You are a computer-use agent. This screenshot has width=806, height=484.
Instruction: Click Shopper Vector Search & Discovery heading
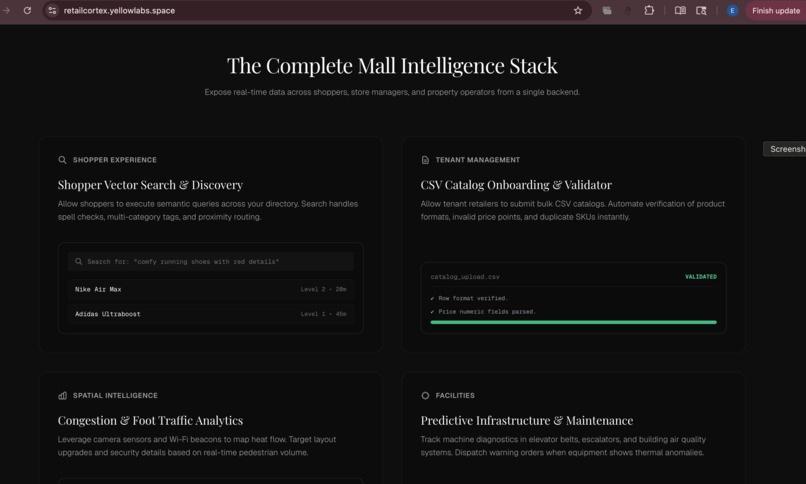point(150,185)
